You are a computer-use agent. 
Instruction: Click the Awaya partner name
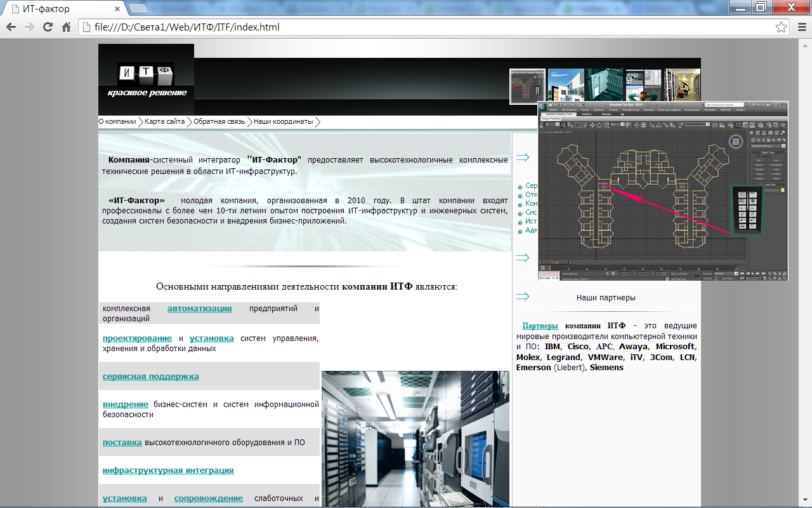pos(634,347)
